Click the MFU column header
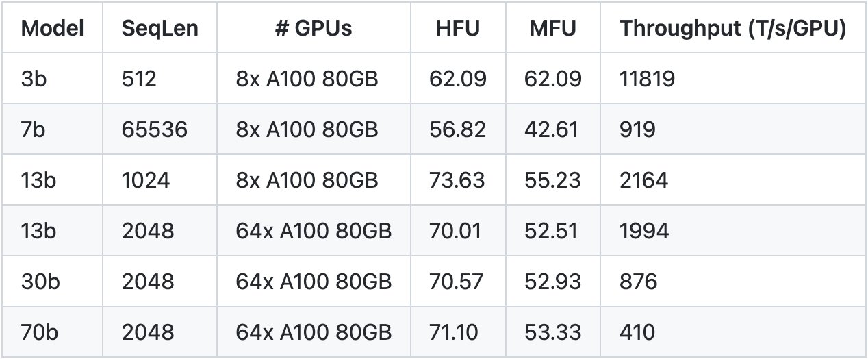The width and height of the screenshot is (868, 359). coord(552,28)
